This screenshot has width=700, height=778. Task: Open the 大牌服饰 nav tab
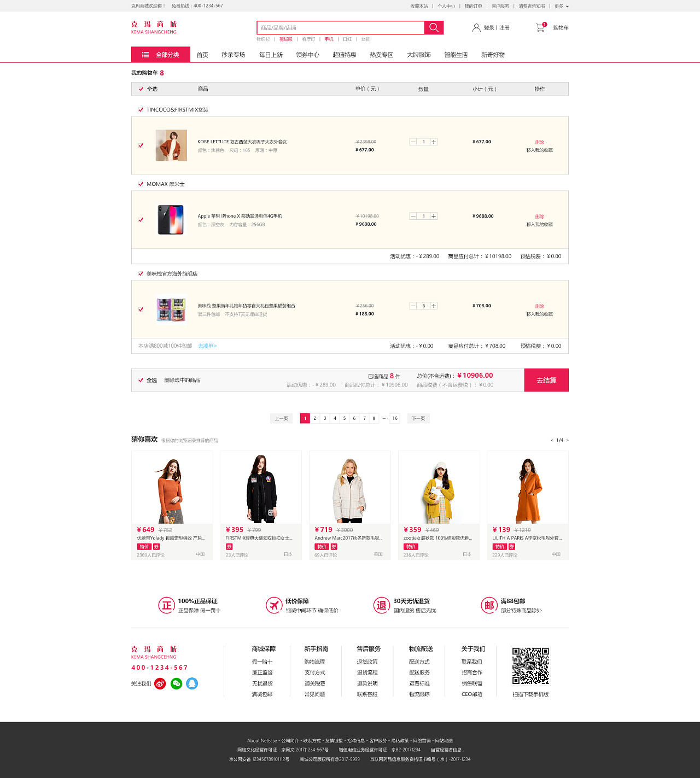pos(419,55)
